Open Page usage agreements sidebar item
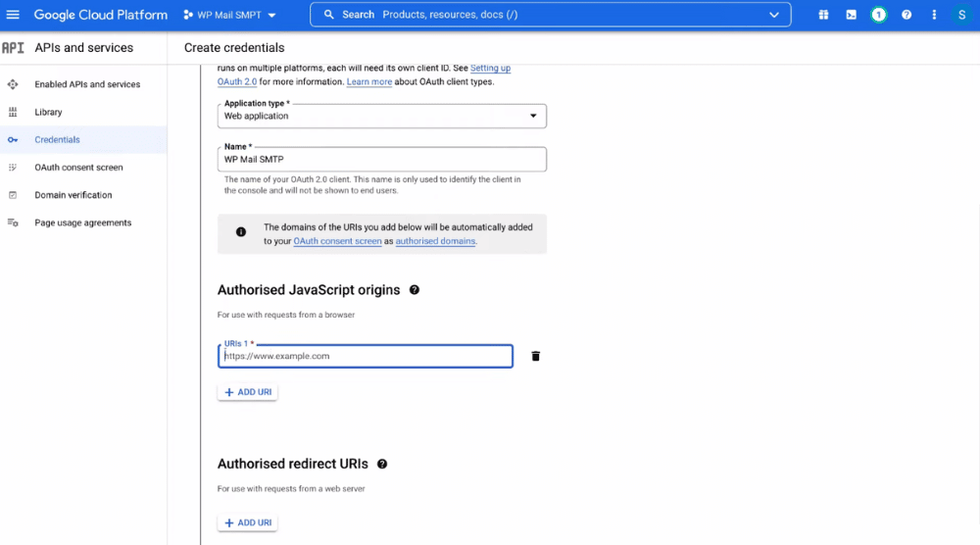This screenshot has height=545, width=980. point(83,223)
